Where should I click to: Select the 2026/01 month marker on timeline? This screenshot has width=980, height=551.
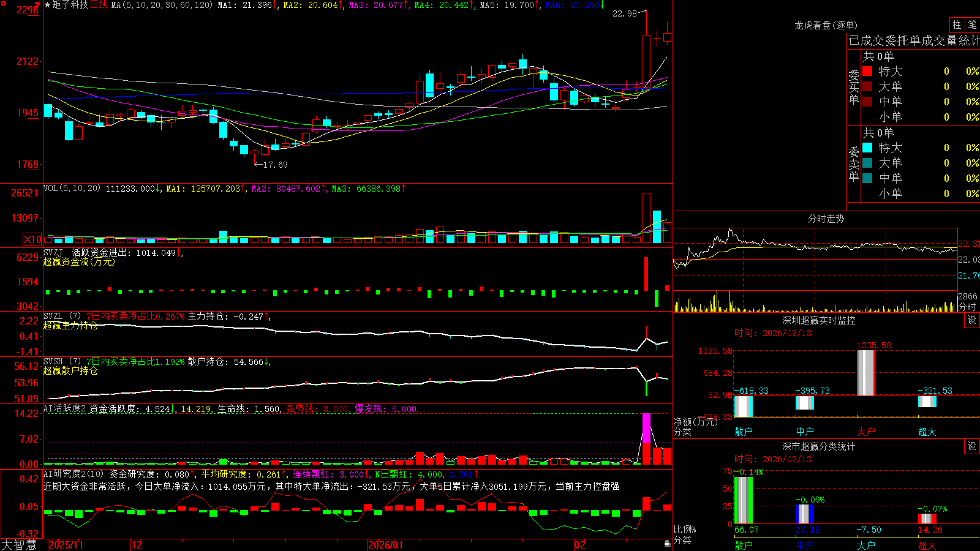pos(386,545)
